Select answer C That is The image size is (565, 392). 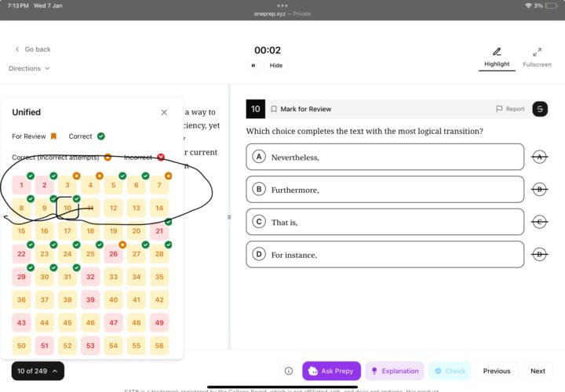coord(385,222)
